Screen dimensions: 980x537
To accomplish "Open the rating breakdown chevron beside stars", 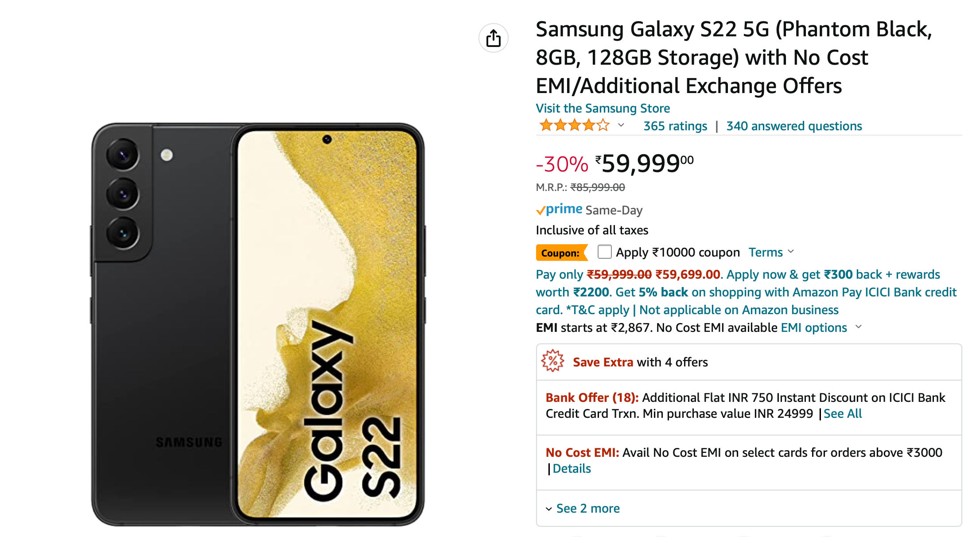I will [x=621, y=125].
